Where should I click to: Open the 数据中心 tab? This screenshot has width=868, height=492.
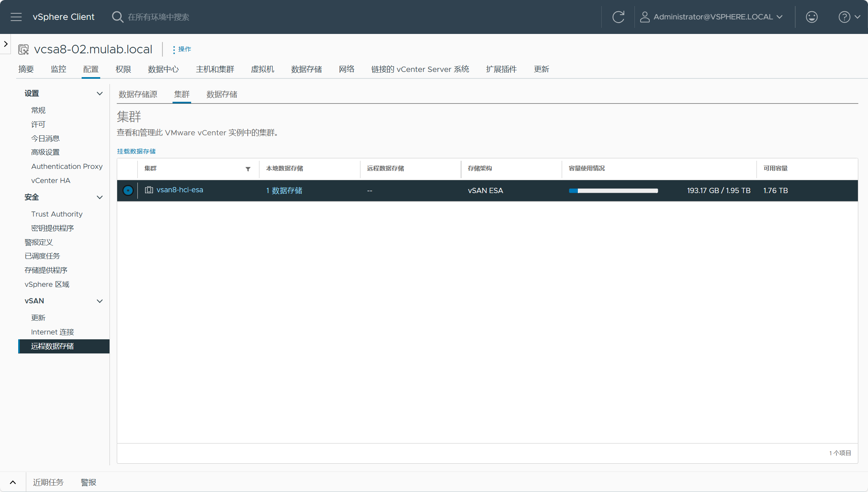pyautogui.click(x=163, y=69)
